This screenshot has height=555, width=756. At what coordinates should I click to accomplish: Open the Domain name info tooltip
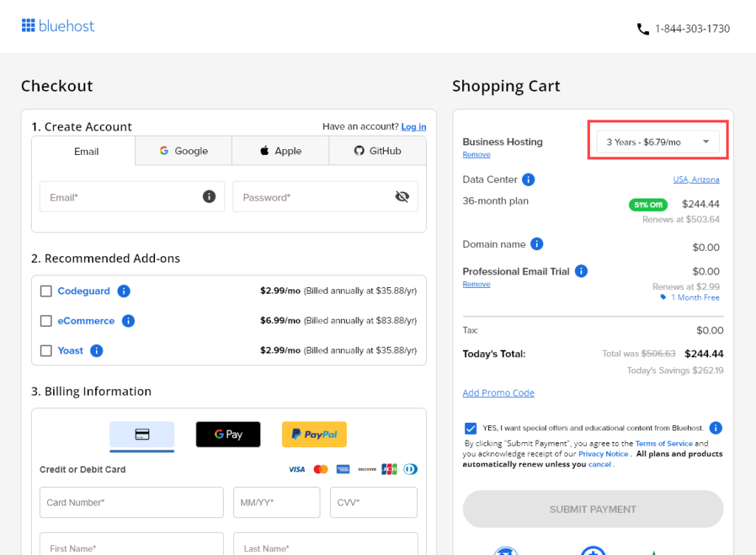pos(536,244)
